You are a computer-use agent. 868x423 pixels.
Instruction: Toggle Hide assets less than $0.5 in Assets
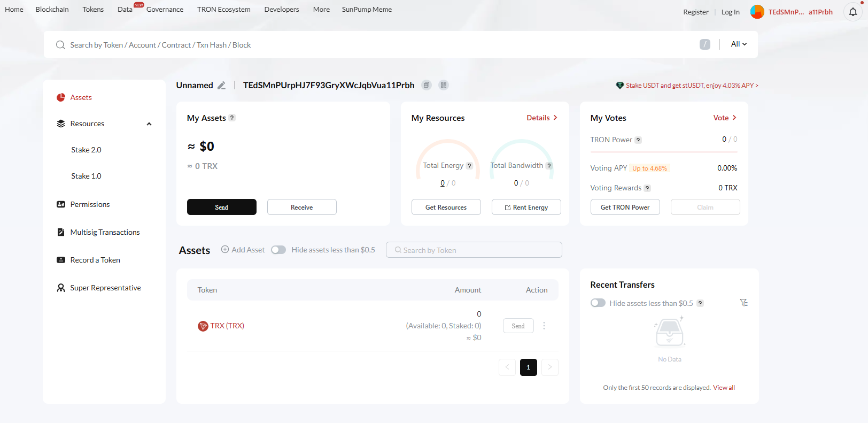(278, 250)
